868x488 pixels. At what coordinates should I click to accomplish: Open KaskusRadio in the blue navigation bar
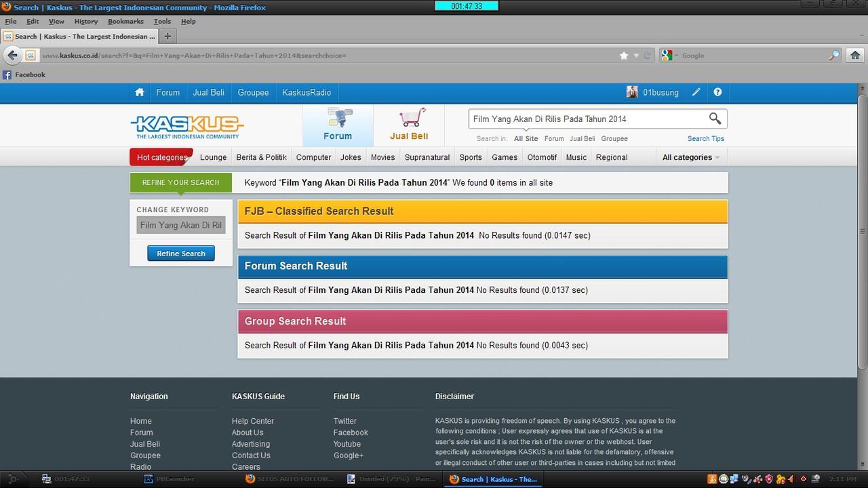(x=307, y=92)
